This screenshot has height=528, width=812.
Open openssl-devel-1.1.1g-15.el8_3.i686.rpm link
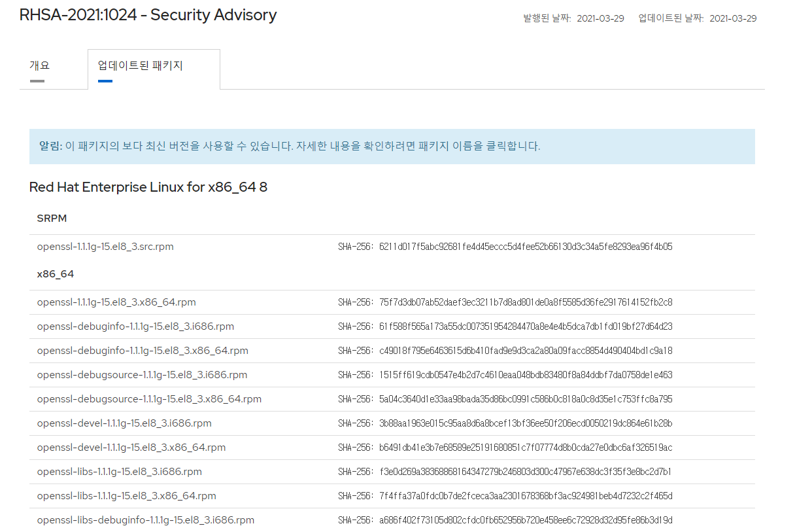[124, 423]
